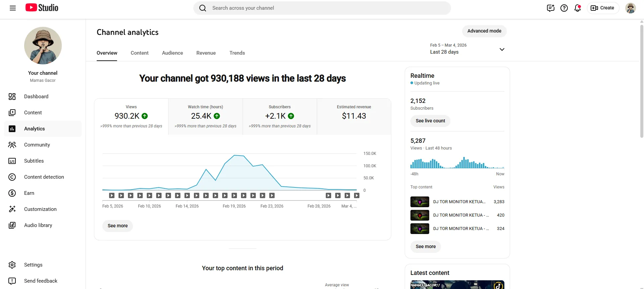Open the notifications bell
Image resolution: width=644 pixels, height=289 pixels.
pyautogui.click(x=578, y=8)
